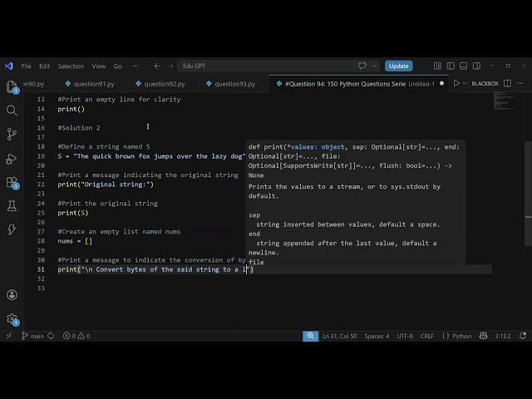Click the VS Code logo icon

point(9,66)
